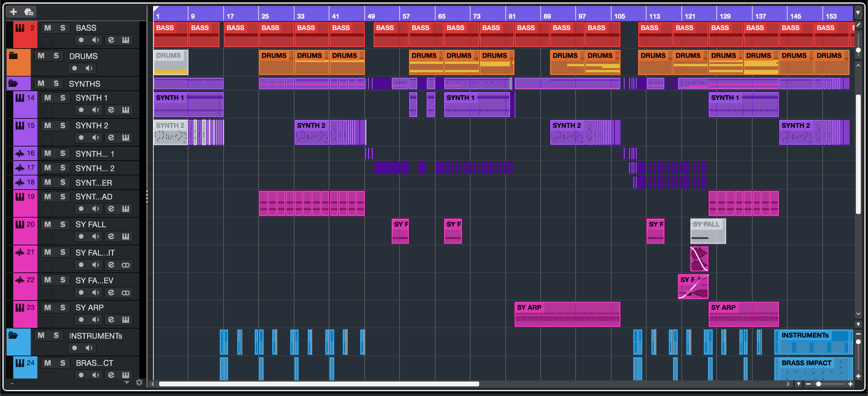Select the SYNT...ER track name
This screenshot has height=396, width=868.
pyautogui.click(x=94, y=183)
